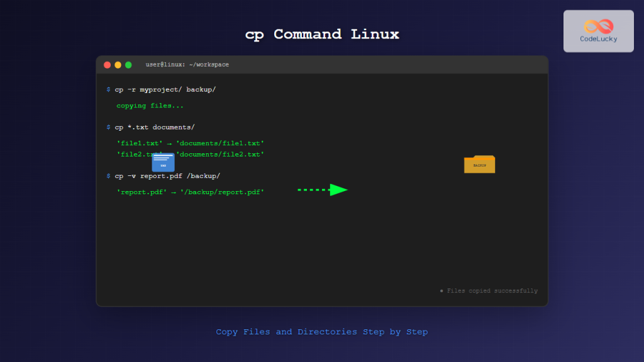Select the terminal title user@linux: ~/workspace
This screenshot has height=362, width=644.
click(x=186, y=64)
